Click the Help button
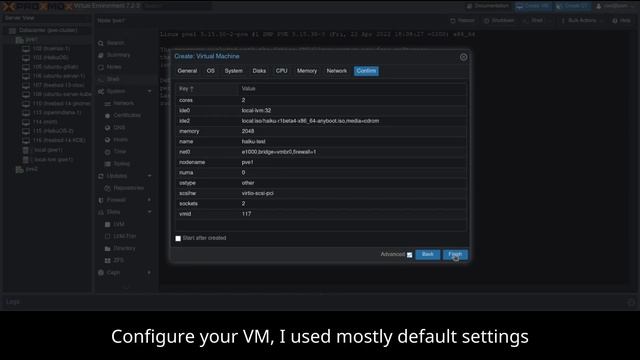Screen dimensions: 640x360 pyautogui.click(x=621, y=20)
